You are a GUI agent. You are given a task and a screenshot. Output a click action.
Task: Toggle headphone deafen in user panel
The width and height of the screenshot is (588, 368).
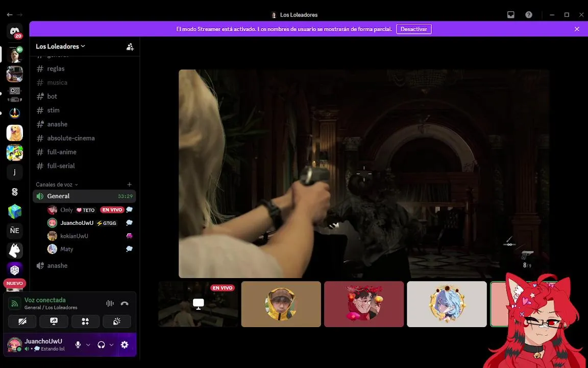point(101,344)
